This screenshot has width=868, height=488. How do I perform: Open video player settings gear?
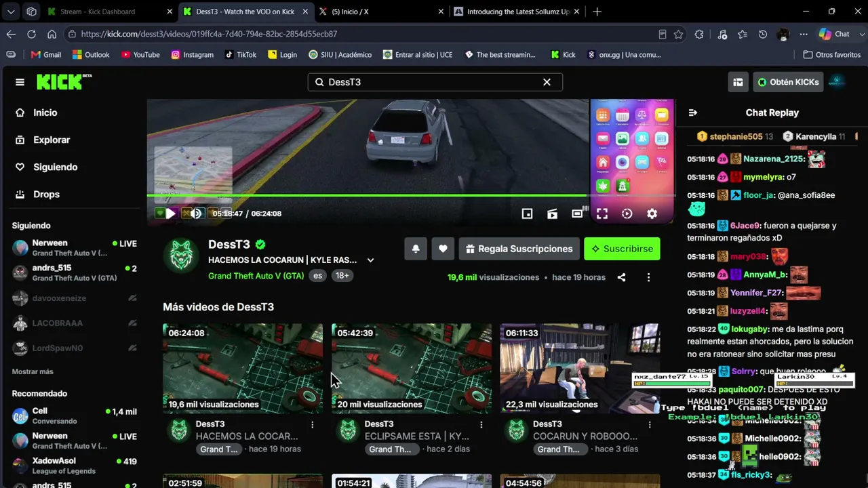click(652, 213)
